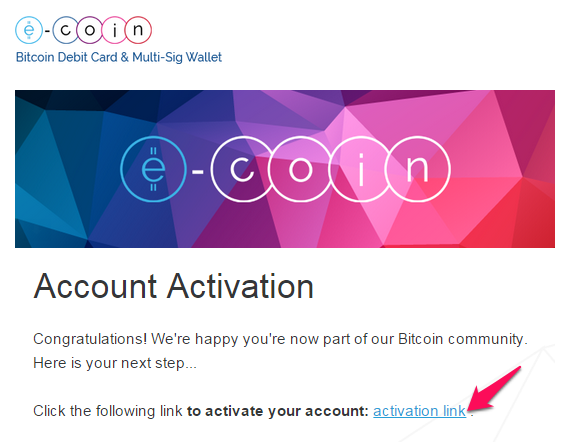Select the white "o" circle on banner

tap(301, 169)
